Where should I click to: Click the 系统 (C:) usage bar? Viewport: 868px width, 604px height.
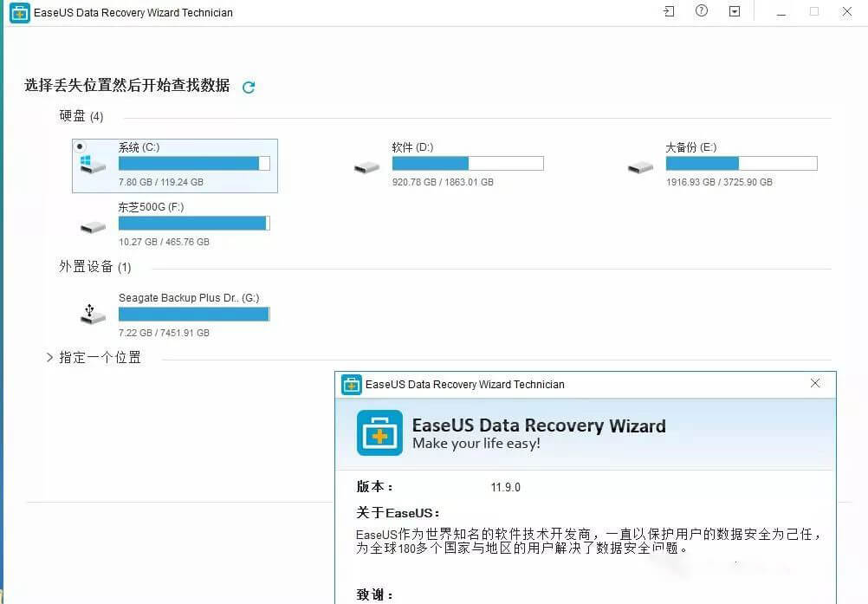[194, 163]
